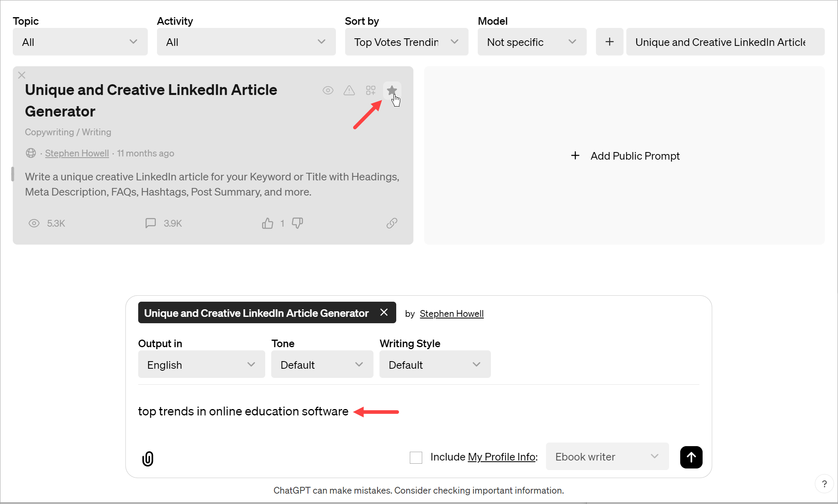
Task: Send the message with the arrow button
Action: coord(691,457)
